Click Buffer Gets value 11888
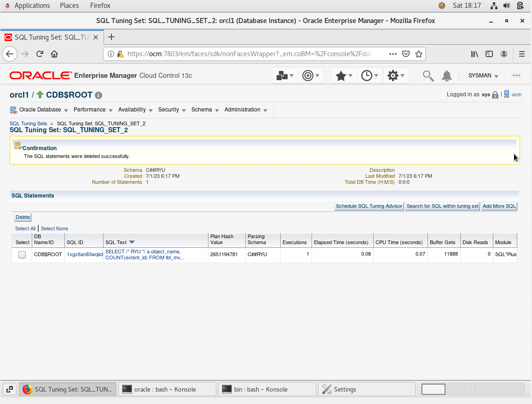Screen dimensions: 532x404 (451, 254)
